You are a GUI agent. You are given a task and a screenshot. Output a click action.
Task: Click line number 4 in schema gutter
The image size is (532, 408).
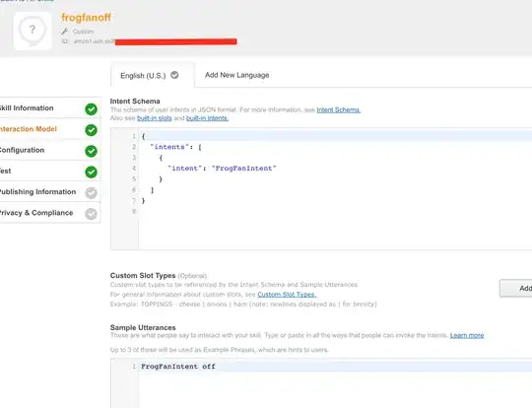(134, 169)
